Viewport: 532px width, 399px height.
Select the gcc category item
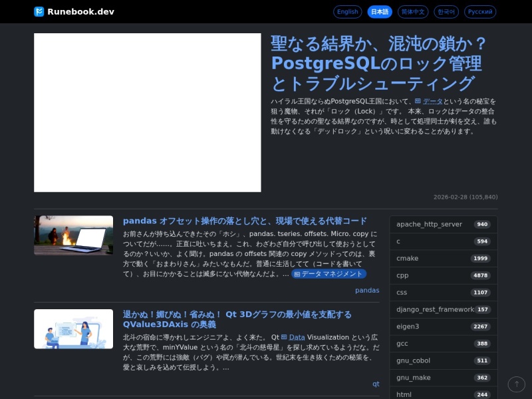[444, 343]
